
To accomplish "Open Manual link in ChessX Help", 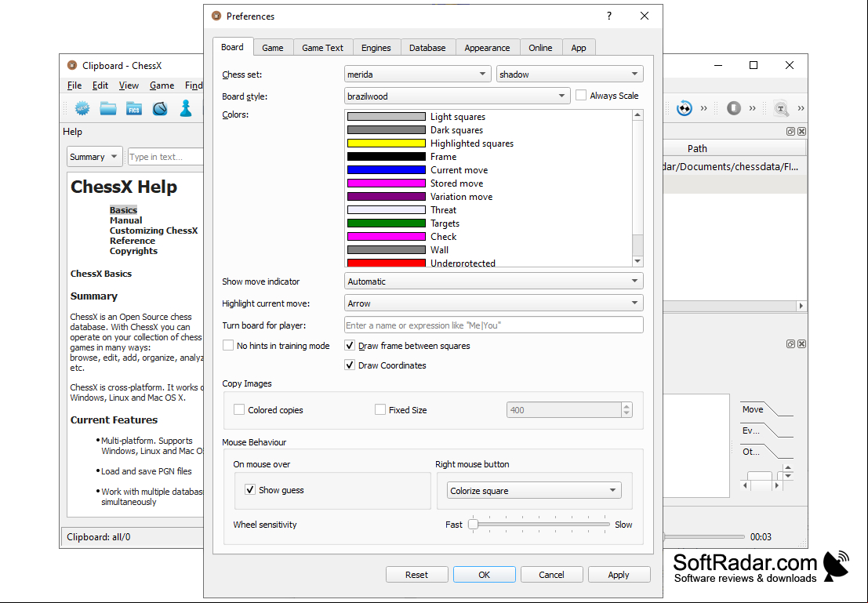I will 125,220.
